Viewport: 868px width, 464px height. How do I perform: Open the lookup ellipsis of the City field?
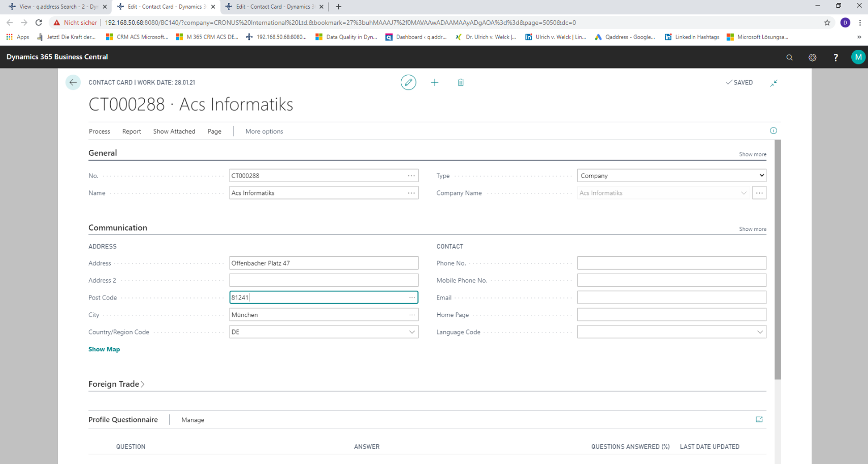click(x=412, y=315)
